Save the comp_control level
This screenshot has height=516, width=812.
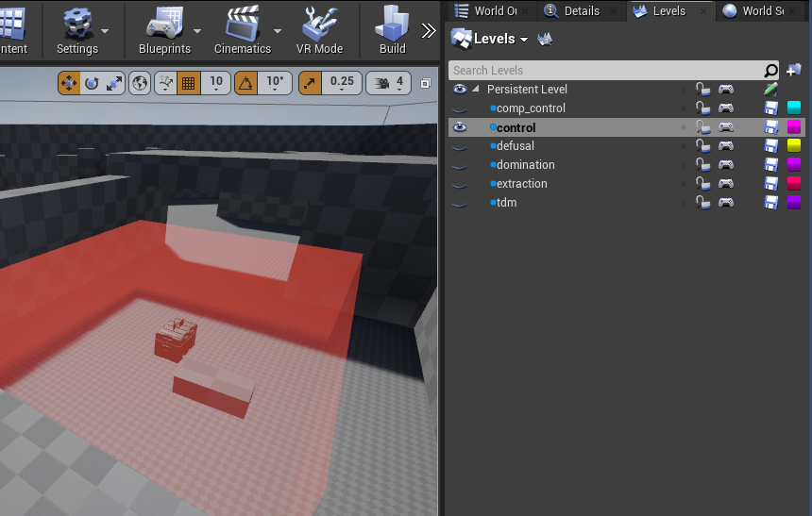(771, 108)
